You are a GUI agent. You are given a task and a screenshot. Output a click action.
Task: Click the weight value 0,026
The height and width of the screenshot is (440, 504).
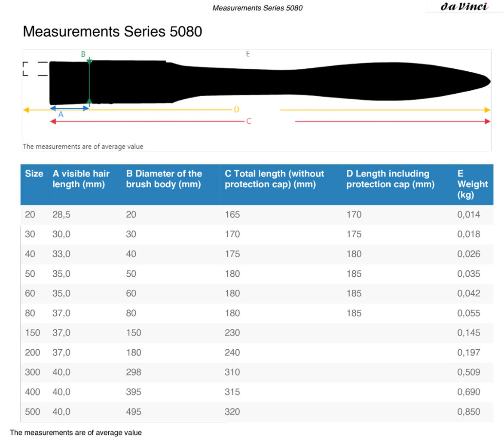pos(469,254)
